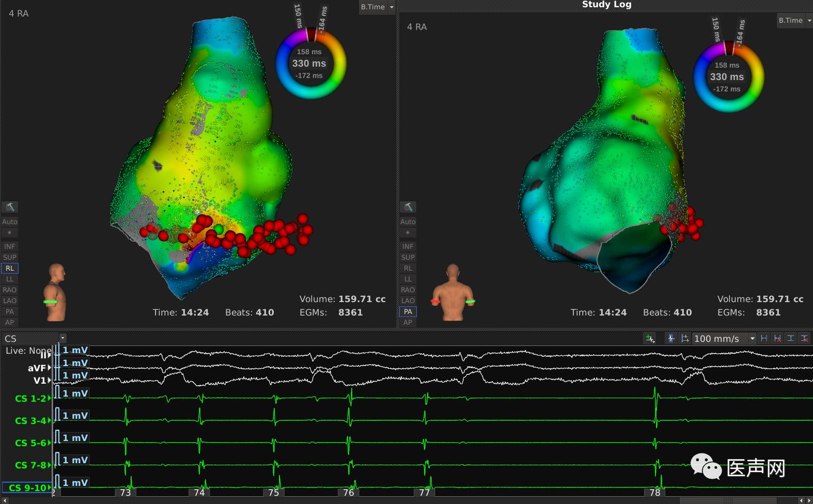Viewport: 813px width, 504px height.
Task: Select the LAO view in left map
Action: 10,301
